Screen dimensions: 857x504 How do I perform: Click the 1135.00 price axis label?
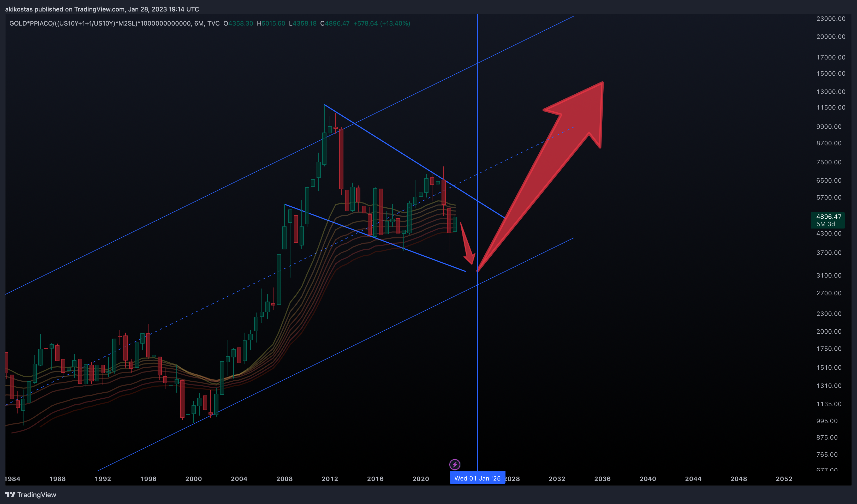click(829, 404)
